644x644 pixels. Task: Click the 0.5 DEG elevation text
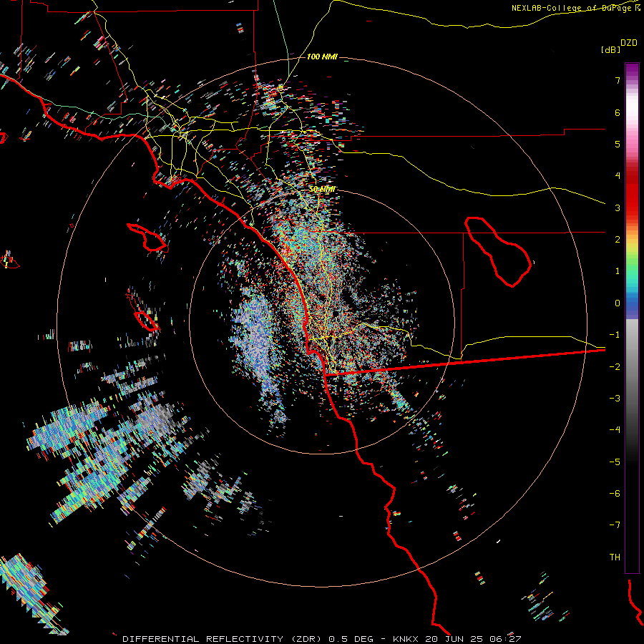pos(351,639)
